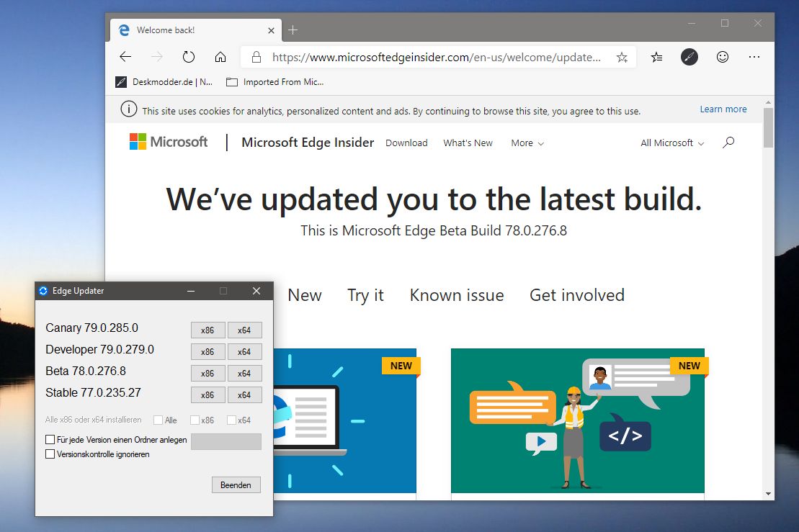Download Canary x64 build
This screenshot has width=799, height=532.
click(x=244, y=330)
